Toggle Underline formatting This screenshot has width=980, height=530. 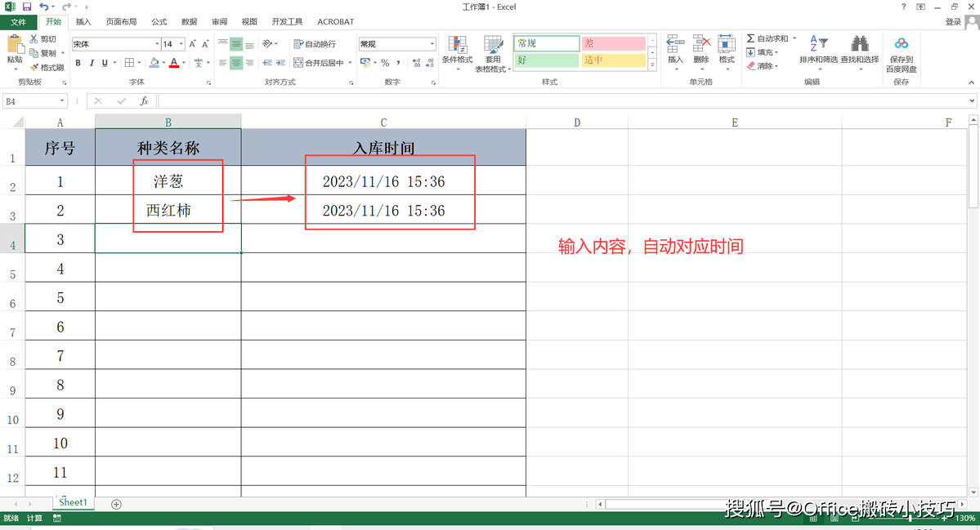click(105, 62)
